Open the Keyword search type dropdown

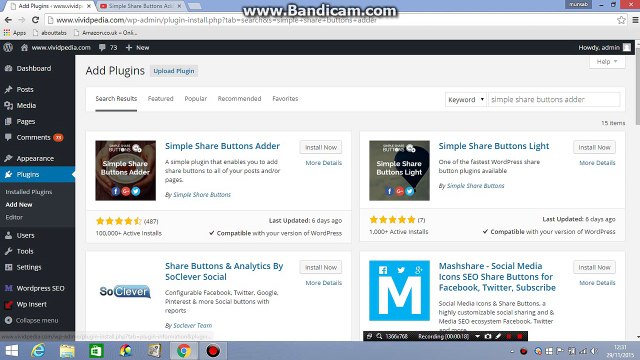466,100
